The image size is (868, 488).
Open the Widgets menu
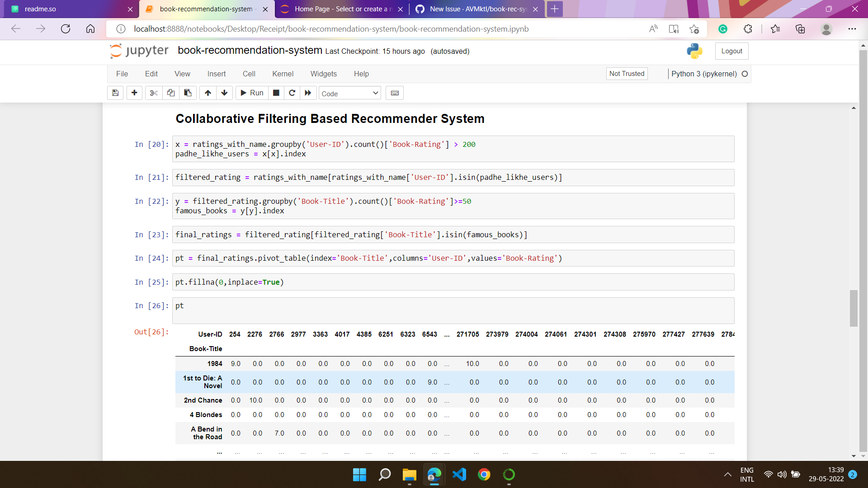click(x=324, y=74)
